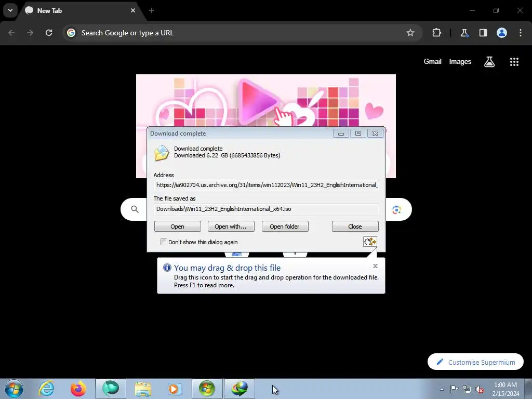Open folder containing the downloaded file

click(285, 227)
